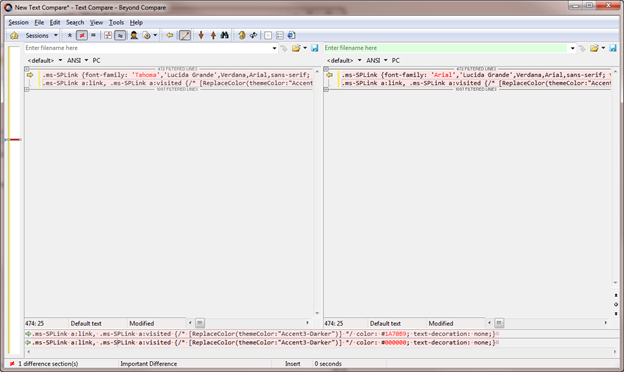Open the Edit menu
This screenshot has width=624, height=372.
[x=55, y=22]
